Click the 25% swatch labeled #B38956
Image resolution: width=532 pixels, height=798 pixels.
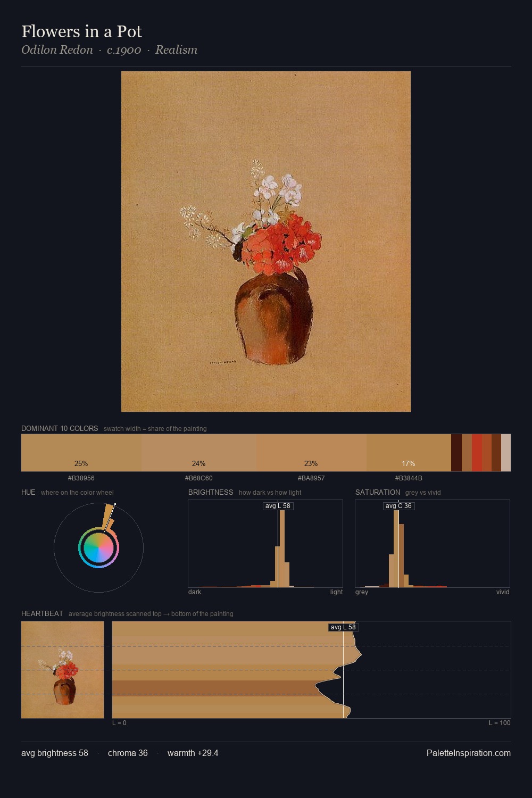(81, 453)
